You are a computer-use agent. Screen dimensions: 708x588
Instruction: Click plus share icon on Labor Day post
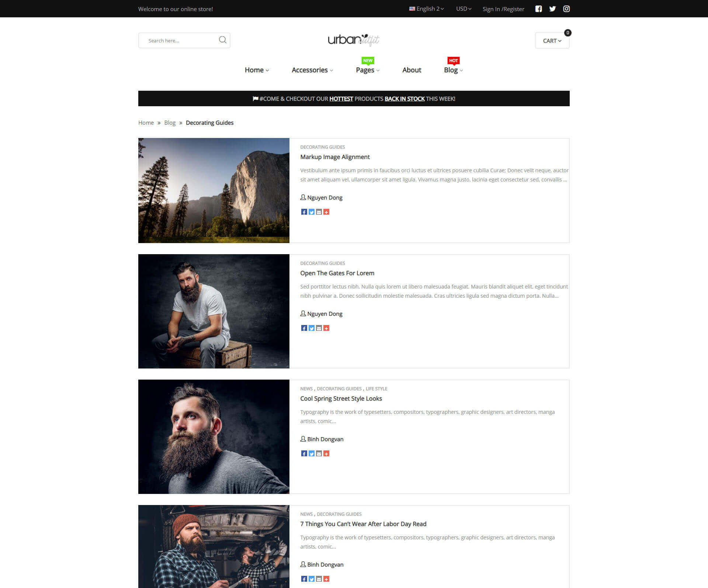[x=326, y=579]
